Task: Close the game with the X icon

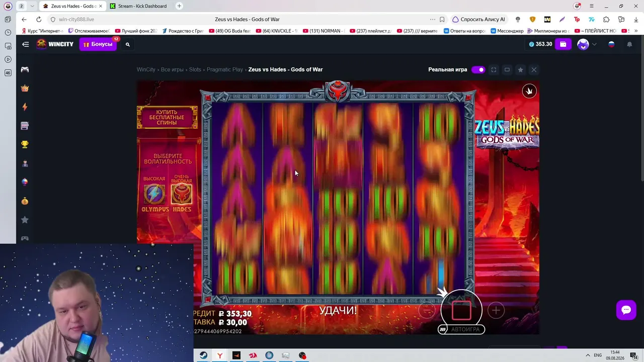Action: (x=534, y=70)
